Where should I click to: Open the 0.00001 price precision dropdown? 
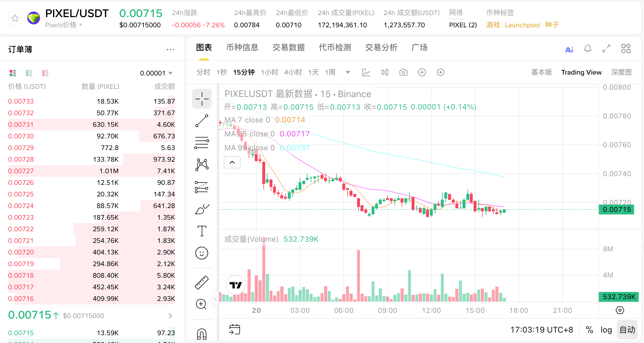156,73
